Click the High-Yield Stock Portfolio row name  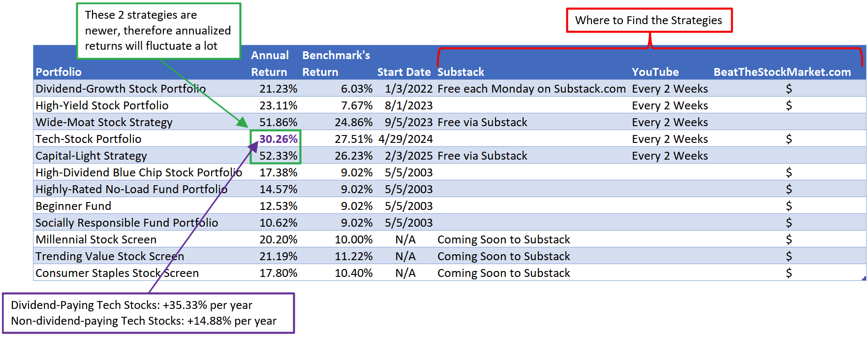(102, 105)
